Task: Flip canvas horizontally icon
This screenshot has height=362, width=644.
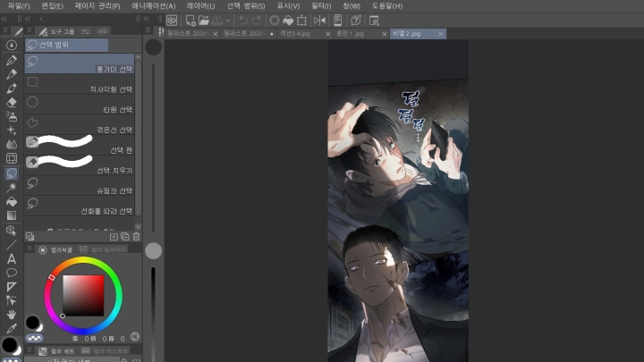Action: tap(319, 20)
